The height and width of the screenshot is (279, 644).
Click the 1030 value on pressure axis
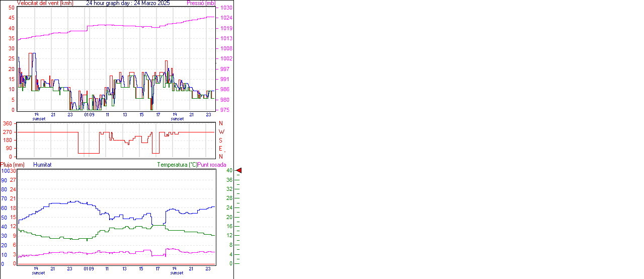pyautogui.click(x=225, y=8)
